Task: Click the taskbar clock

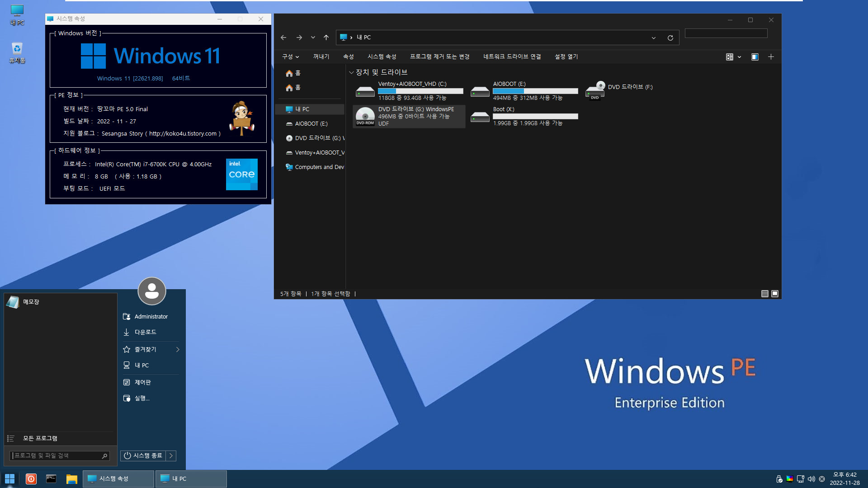Action: coord(844,479)
